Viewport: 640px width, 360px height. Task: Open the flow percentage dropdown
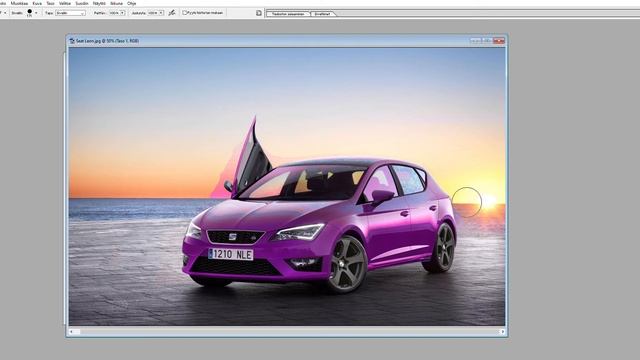(x=161, y=13)
